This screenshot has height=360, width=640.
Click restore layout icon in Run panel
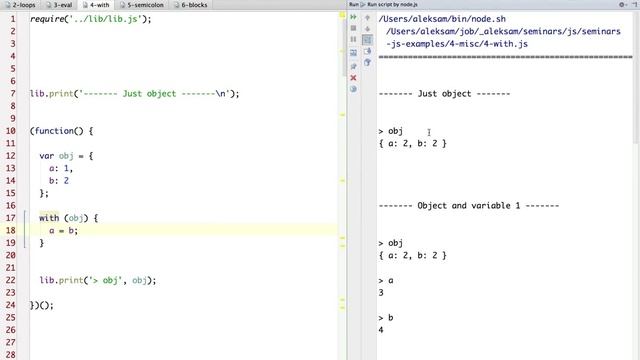click(353, 53)
